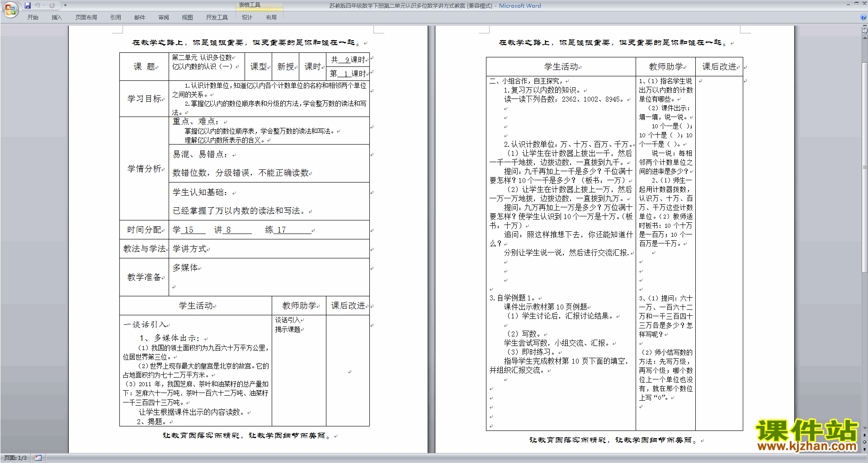The image size is (868, 463).
Task: Click the Undo arrow icon
Action: (x=37, y=5)
